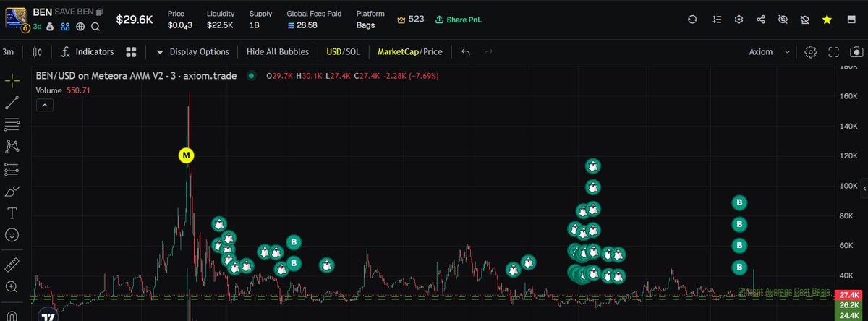Click the Share PnL button

(457, 20)
